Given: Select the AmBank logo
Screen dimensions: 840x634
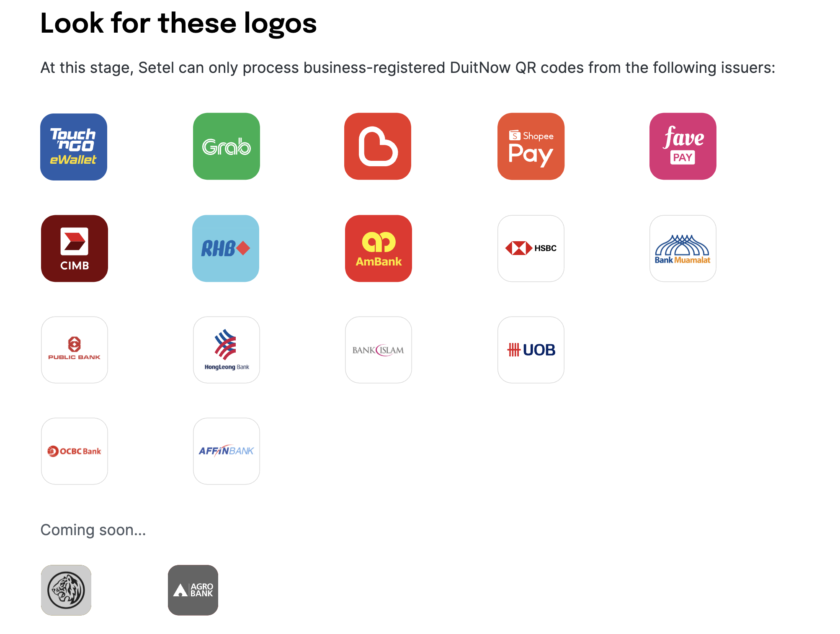Looking at the screenshot, I should (x=379, y=248).
